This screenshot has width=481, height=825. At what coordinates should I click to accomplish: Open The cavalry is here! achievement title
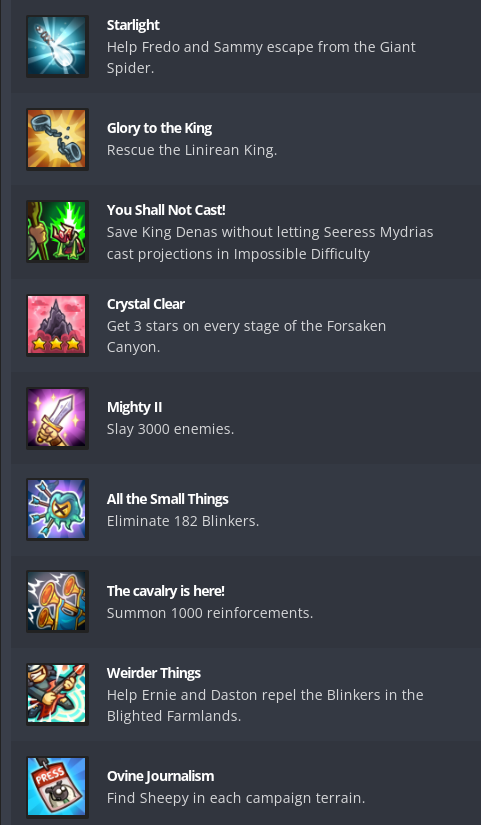tap(166, 591)
